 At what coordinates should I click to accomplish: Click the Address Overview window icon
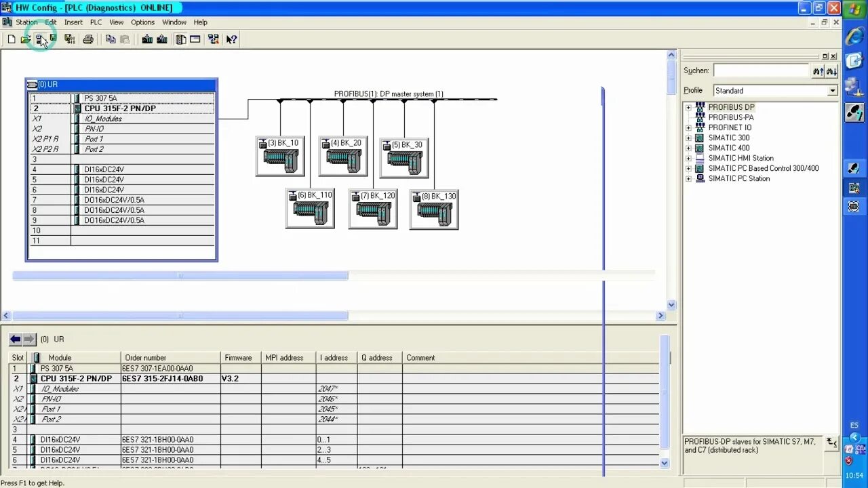click(x=195, y=39)
